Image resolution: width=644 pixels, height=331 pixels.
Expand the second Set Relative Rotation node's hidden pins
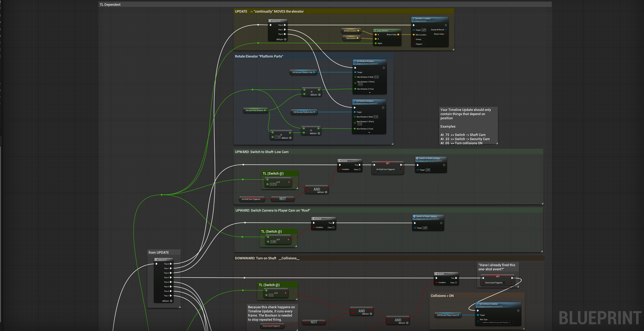[x=369, y=133]
